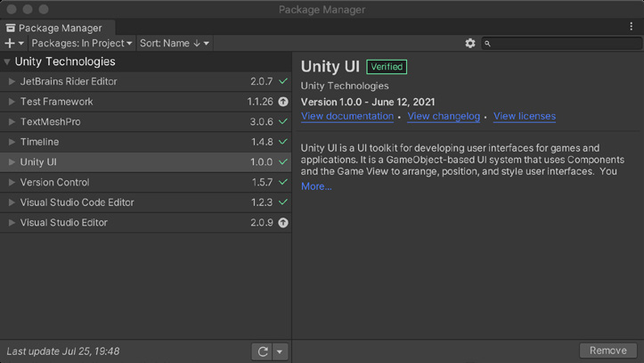This screenshot has width=644, height=363.
Task: Collapse the Unity Technologies group
Action: pyautogui.click(x=7, y=62)
